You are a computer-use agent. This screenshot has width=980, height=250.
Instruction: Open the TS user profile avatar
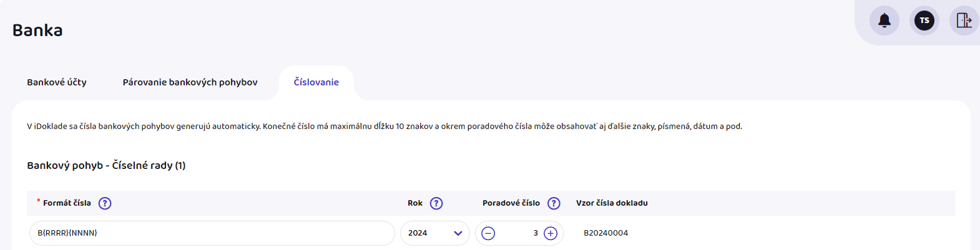(x=924, y=21)
